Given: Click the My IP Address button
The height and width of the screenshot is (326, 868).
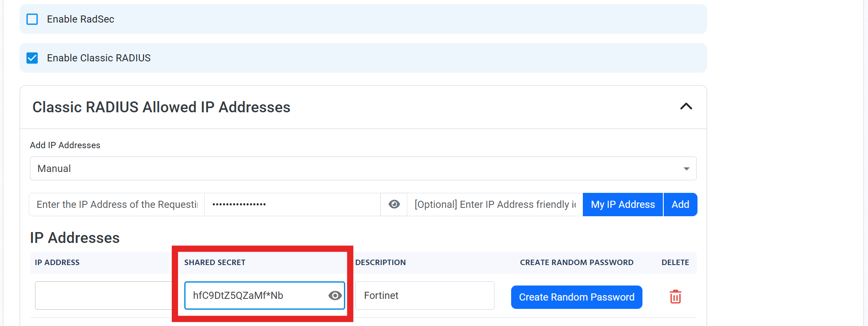Looking at the screenshot, I should [x=622, y=205].
